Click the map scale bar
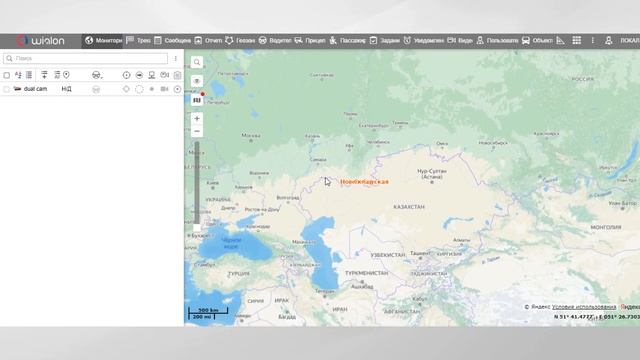Screen dimensions: 640x360 click(x=208, y=313)
